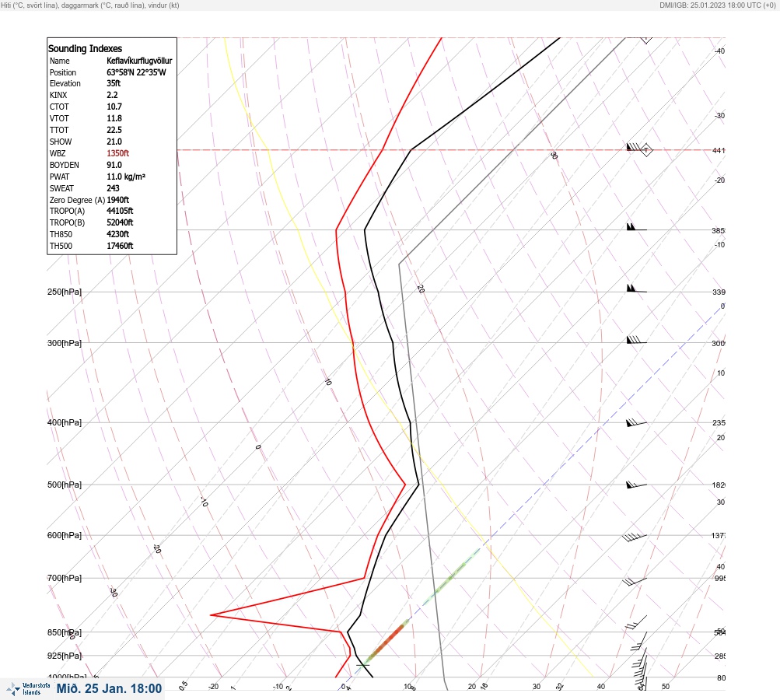780x700 pixels.
Task: Click the wind barb at 600 hPa level
Action: click(635, 537)
